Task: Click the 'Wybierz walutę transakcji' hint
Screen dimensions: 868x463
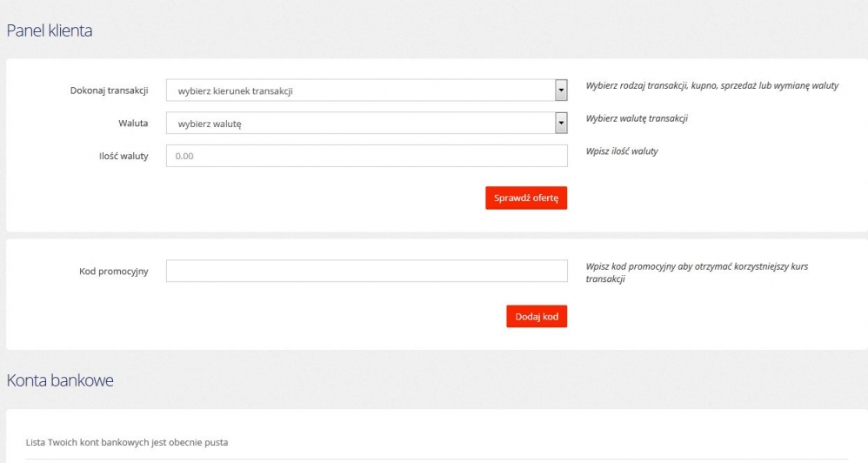Action: pos(642,118)
